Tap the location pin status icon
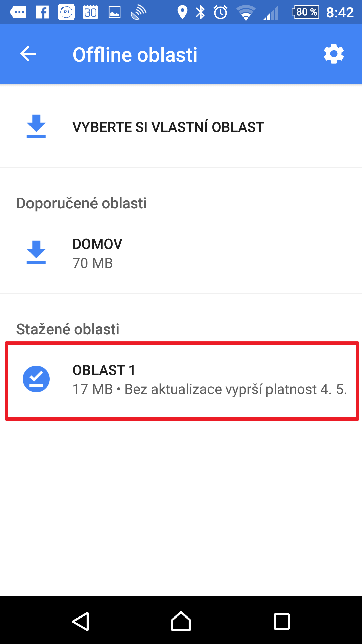 pos(182,12)
